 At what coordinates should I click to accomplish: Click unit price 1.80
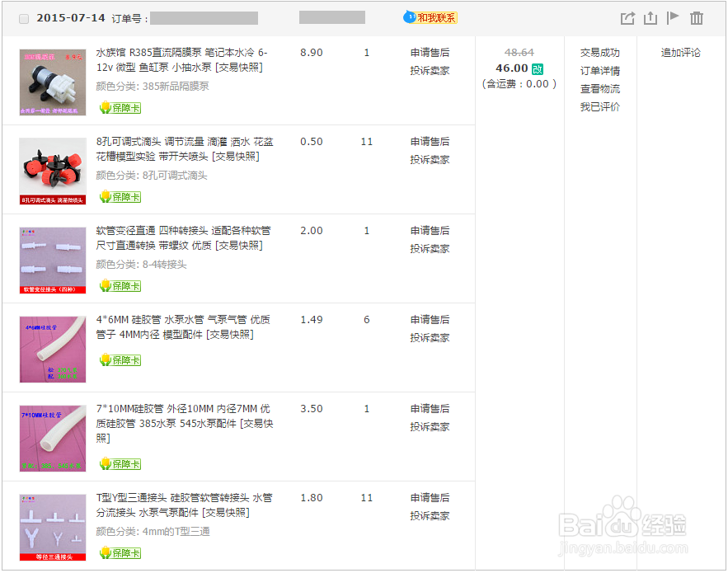point(311,498)
